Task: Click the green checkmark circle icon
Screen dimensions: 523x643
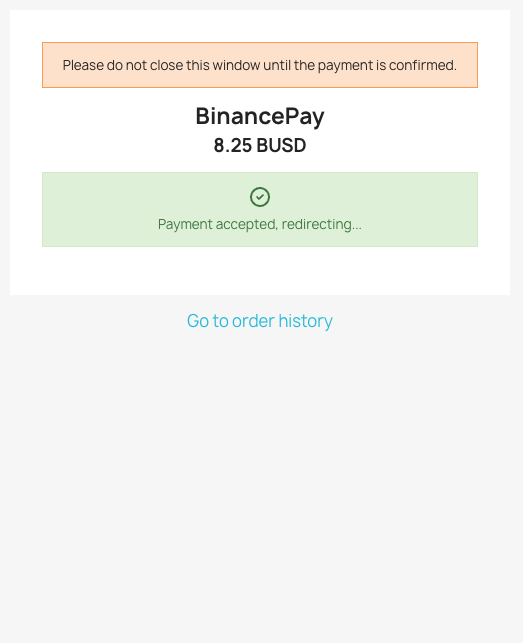Action: [x=260, y=197]
